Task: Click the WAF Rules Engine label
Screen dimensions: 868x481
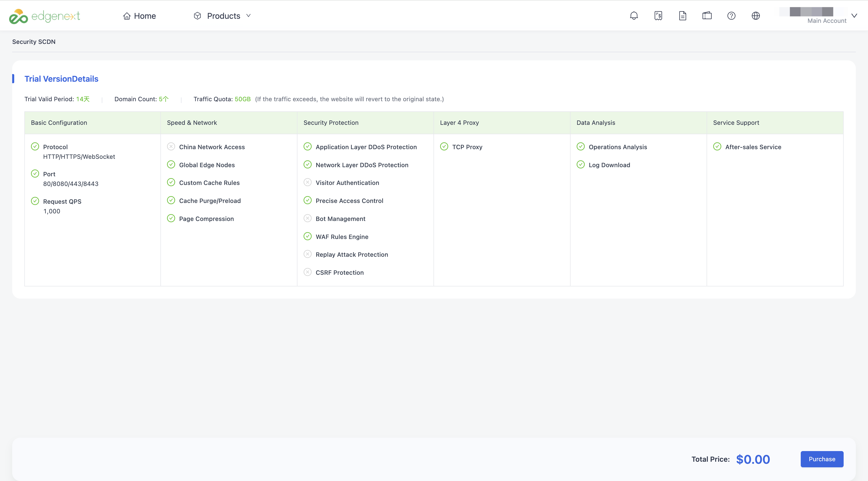Action: (342, 237)
